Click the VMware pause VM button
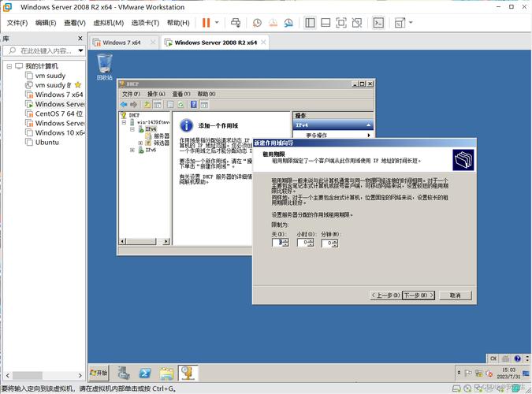The image size is (532, 394). coord(206,23)
